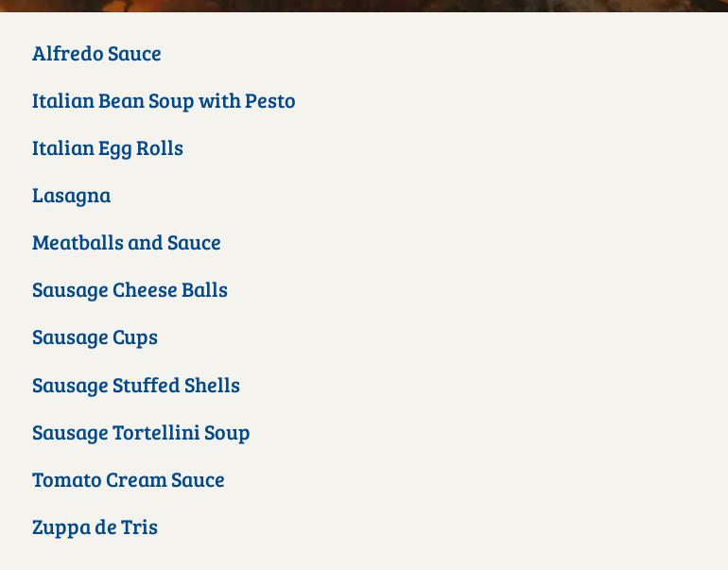
Task: Open the Sausage Stuffed Shells link
Action: [136, 385]
